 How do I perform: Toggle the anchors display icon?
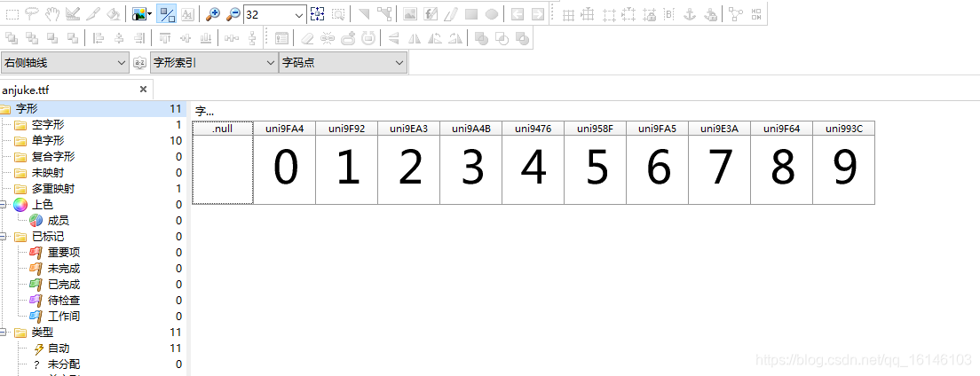pyautogui.click(x=690, y=15)
